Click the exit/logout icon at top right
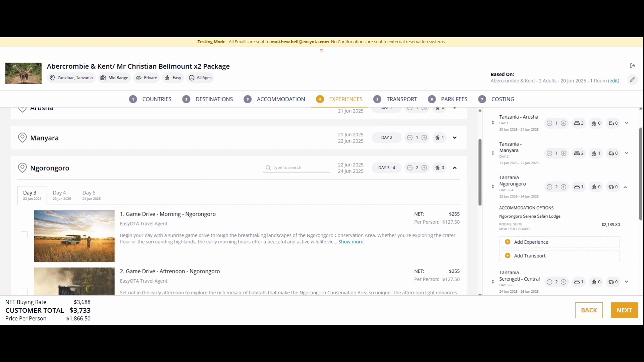This screenshot has width=644, height=362. [x=633, y=66]
